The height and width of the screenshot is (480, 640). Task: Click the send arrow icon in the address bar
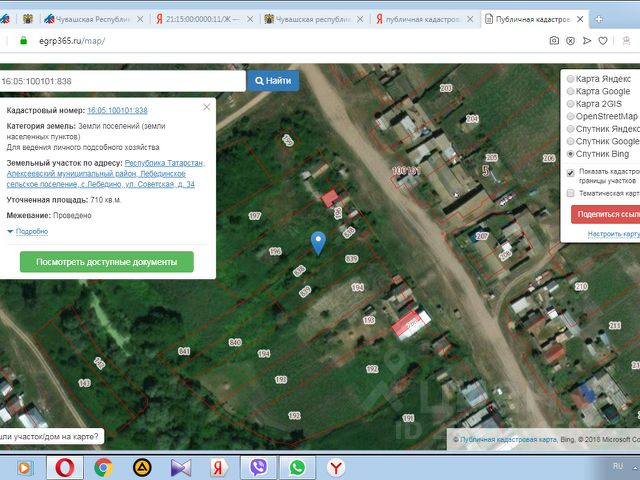(587, 40)
